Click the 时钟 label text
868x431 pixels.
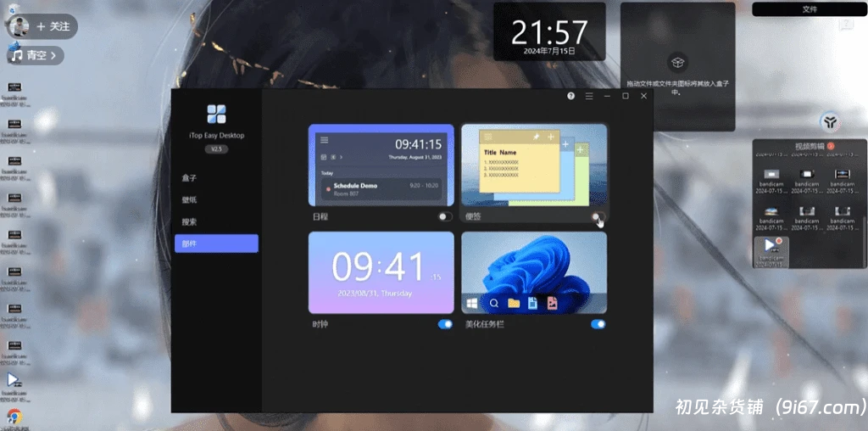coord(320,324)
